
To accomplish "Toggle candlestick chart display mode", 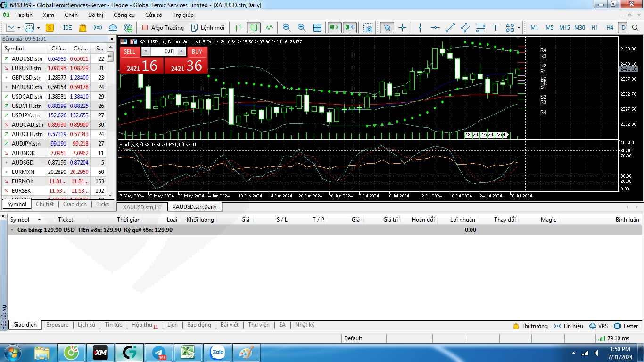I will (x=254, y=28).
